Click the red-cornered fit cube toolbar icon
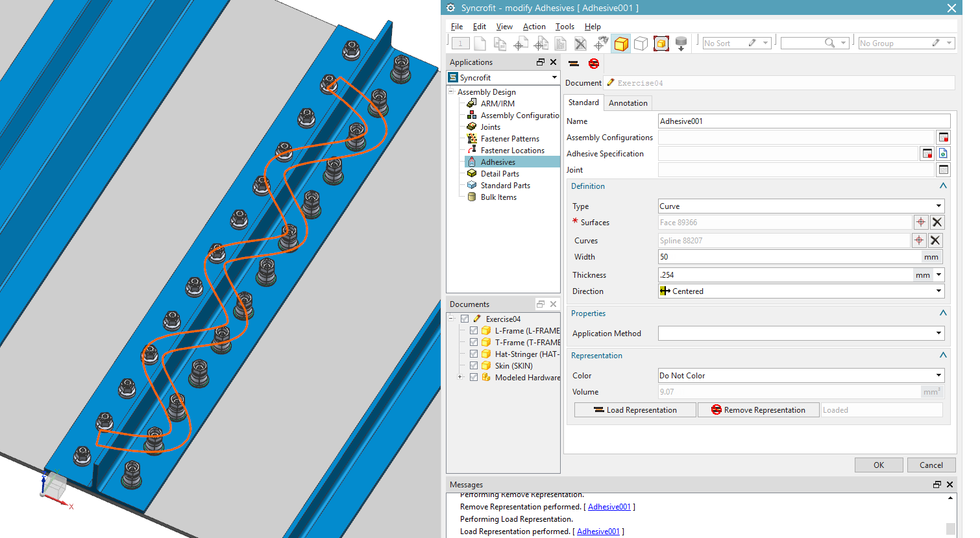 click(661, 43)
